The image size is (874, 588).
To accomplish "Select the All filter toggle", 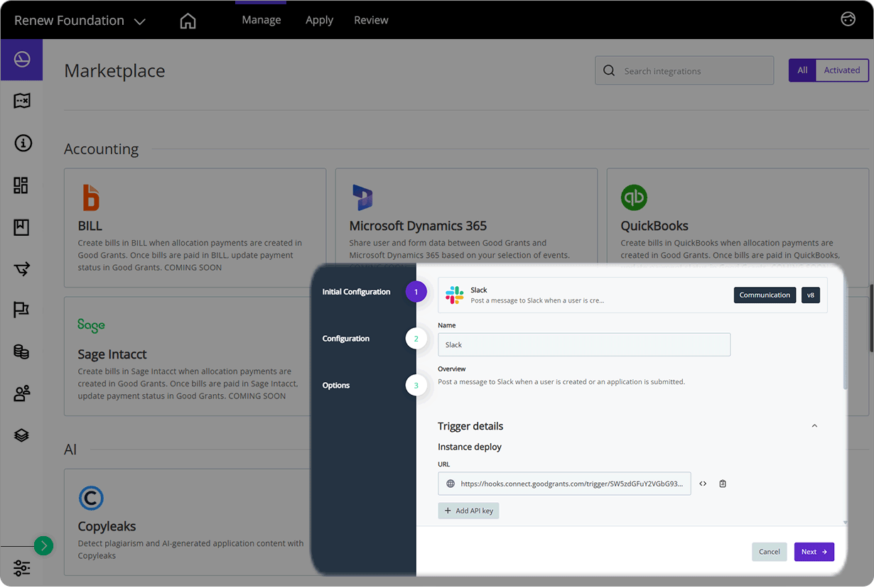I will tap(802, 70).
